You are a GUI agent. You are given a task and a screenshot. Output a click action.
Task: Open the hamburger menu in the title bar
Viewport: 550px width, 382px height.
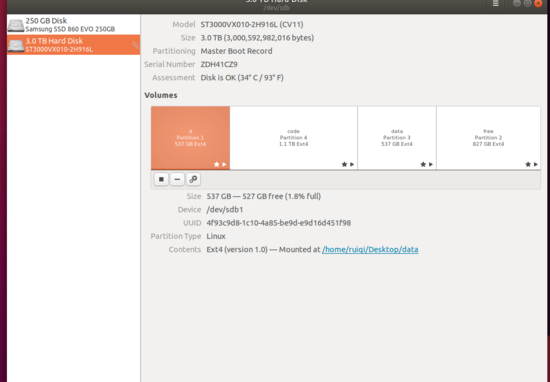coord(496,4)
